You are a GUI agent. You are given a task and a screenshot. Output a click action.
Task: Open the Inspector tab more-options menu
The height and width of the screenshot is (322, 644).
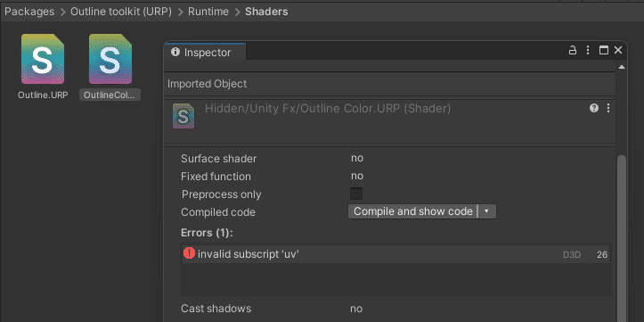click(588, 51)
